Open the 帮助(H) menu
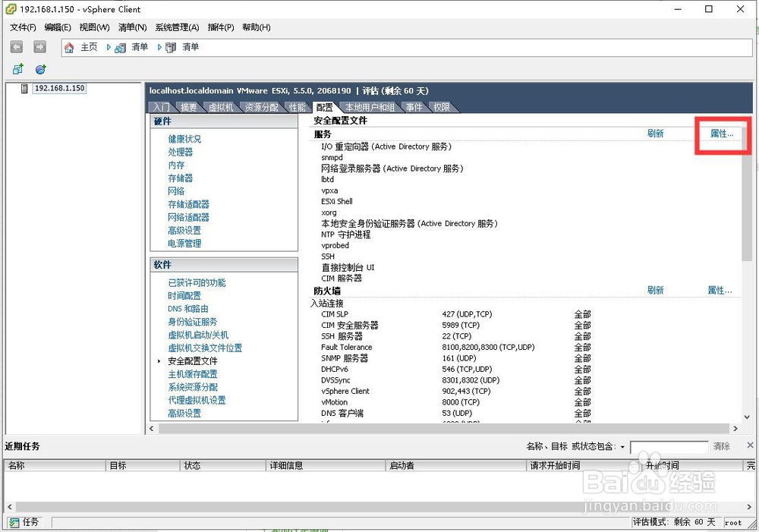 pos(257,27)
